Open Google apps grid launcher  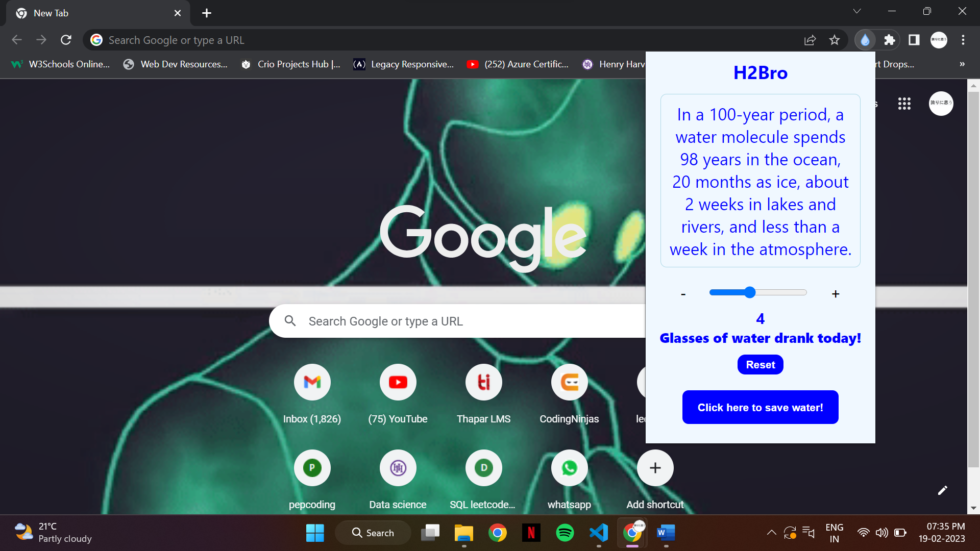(904, 104)
